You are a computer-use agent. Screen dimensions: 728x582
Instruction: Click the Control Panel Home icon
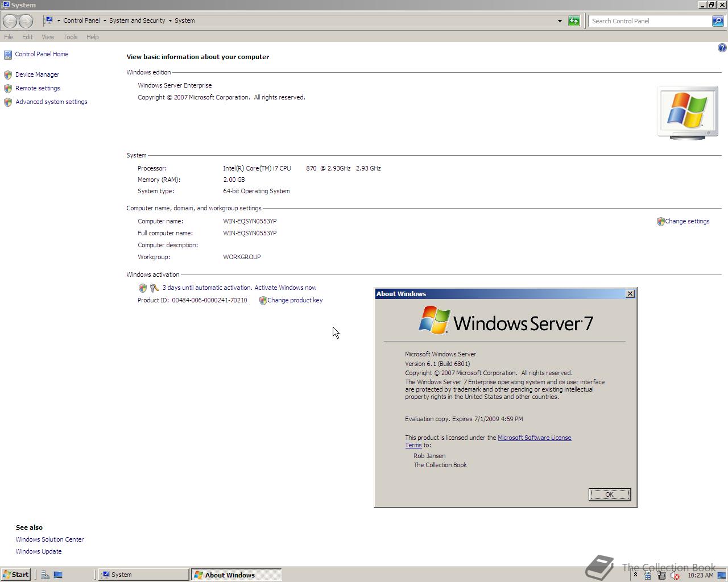[8, 55]
